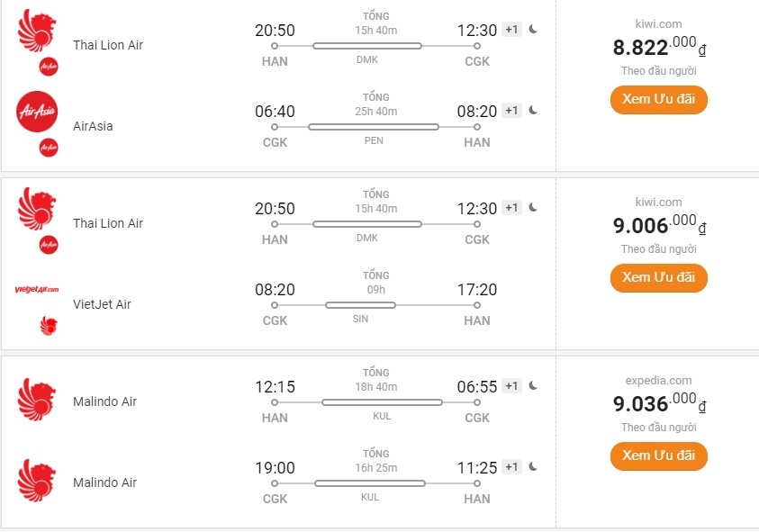The width and height of the screenshot is (759, 532).
Task: Click the Malindo Air logo on the 12:15 flight
Action: (37, 401)
